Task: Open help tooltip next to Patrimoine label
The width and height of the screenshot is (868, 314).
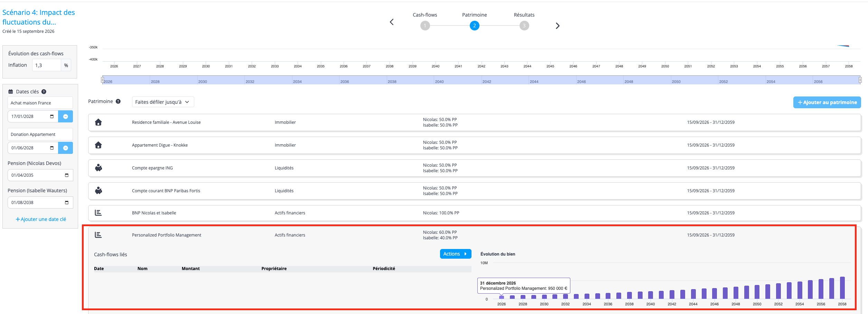Action: point(118,101)
